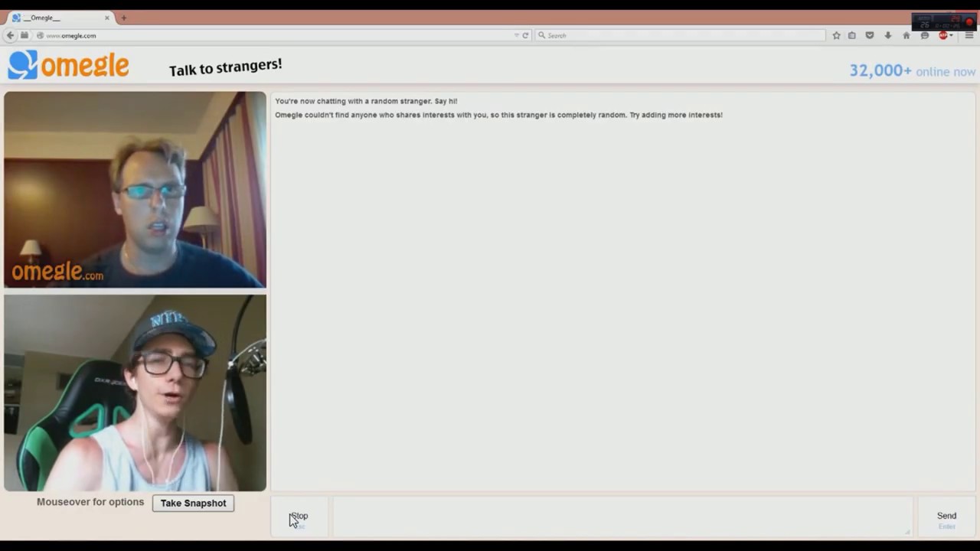Screen dimensions: 980x551
Task: Click the red recording indicator button
Action: pos(969,22)
